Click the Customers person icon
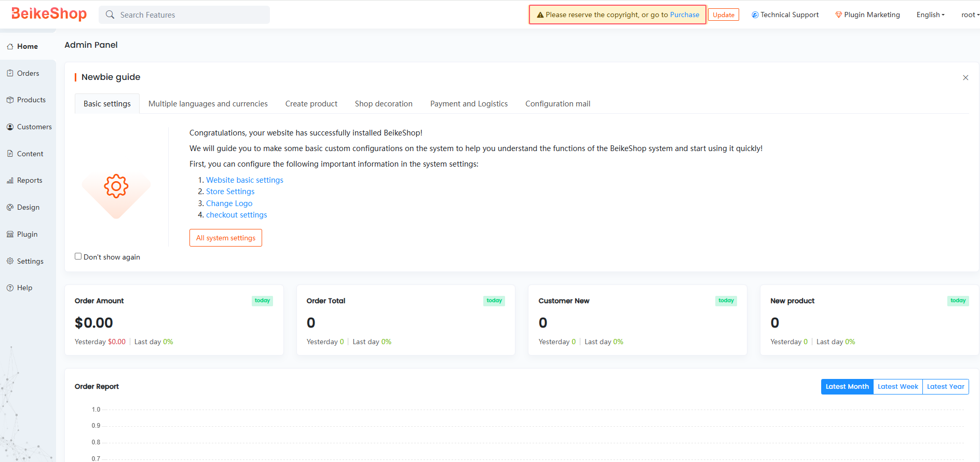Viewport: 980px width, 462px height. click(x=10, y=127)
